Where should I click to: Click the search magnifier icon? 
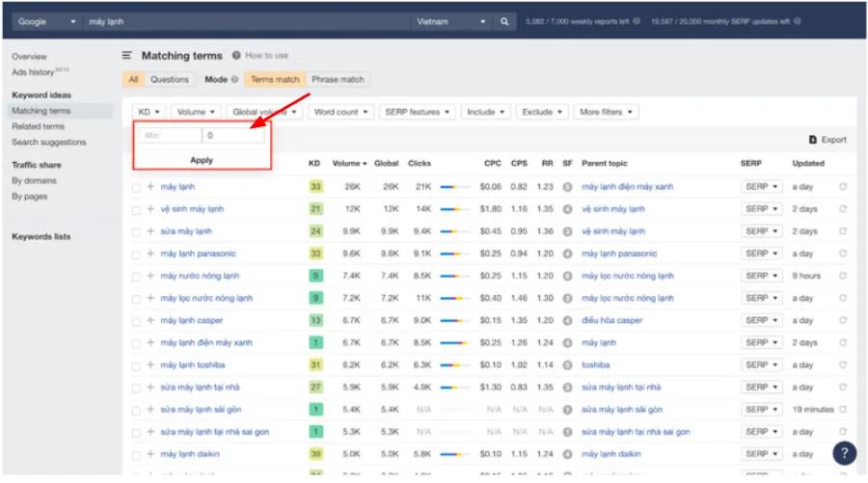point(504,21)
